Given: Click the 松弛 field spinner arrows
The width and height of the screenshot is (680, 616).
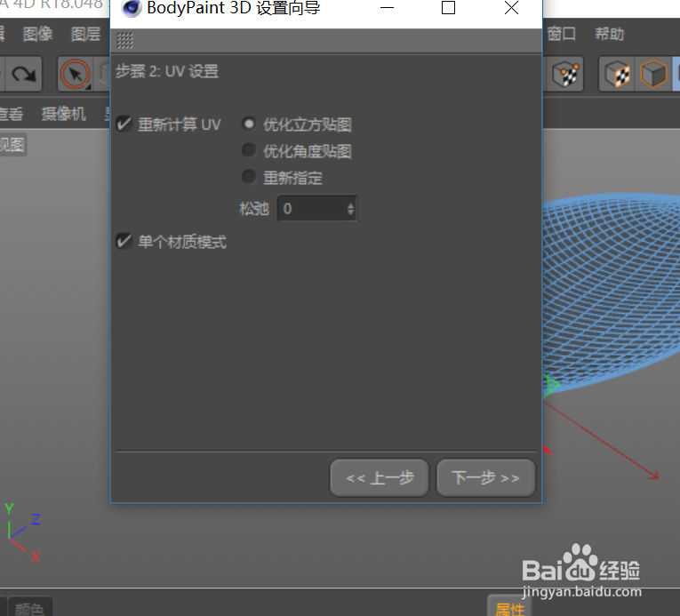Looking at the screenshot, I should click(x=351, y=209).
